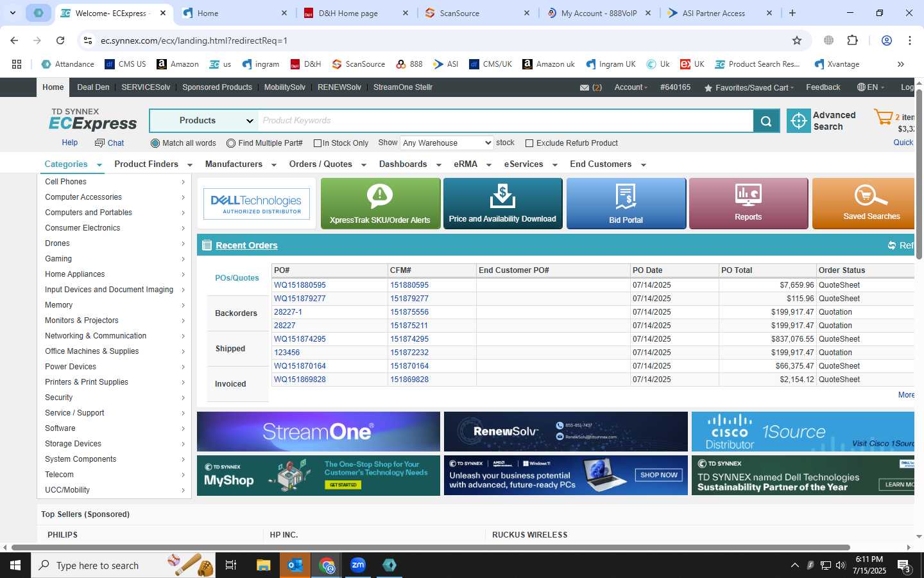The height and width of the screenshot is (578, 924).
Task: Open the Orders / Quotes menu
Action: (327, 164)
